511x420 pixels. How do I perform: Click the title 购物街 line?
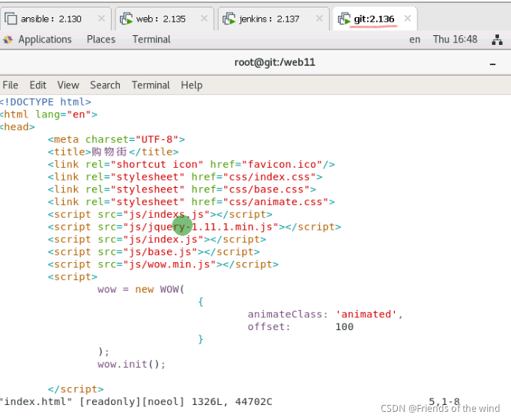pyautogui.click(x=113, y=152)
